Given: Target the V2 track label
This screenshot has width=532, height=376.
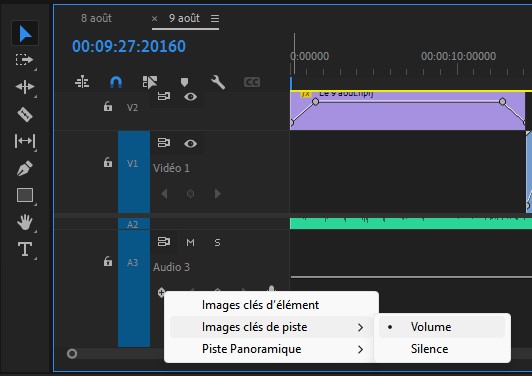Looking at the screenshot, I should pyautogui.click(x=132, y=108).
